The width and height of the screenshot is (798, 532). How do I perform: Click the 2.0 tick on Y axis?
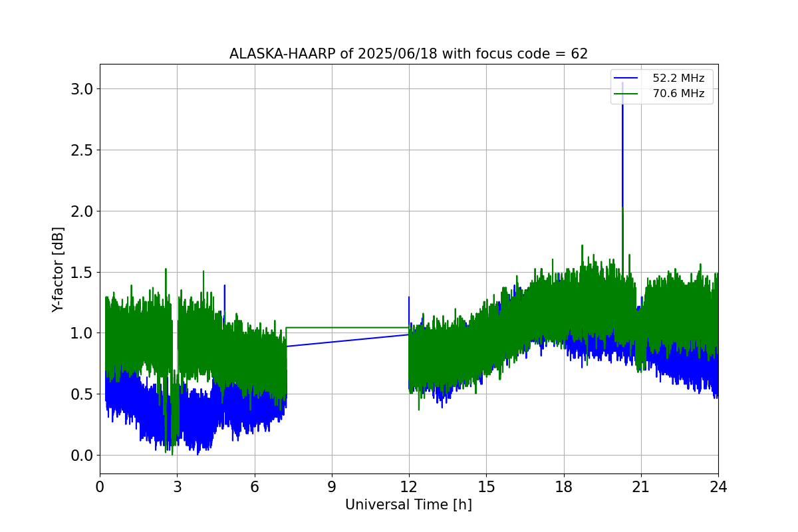click(x=81, y=211)
